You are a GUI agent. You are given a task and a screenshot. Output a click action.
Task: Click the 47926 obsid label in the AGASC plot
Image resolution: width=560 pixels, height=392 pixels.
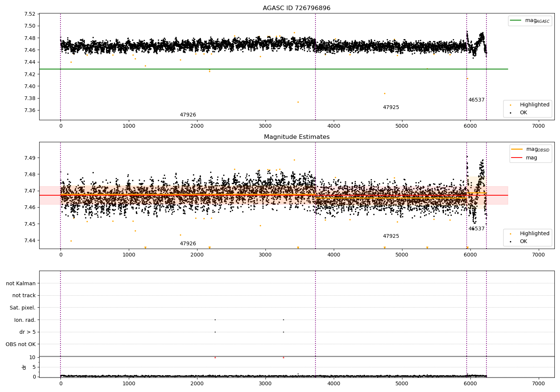188,115
